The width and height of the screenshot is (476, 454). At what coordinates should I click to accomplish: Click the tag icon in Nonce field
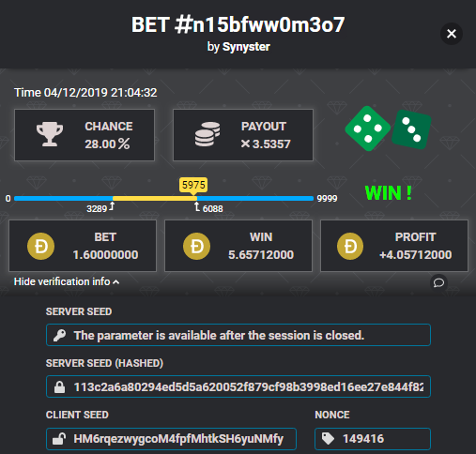coord(328,438)
